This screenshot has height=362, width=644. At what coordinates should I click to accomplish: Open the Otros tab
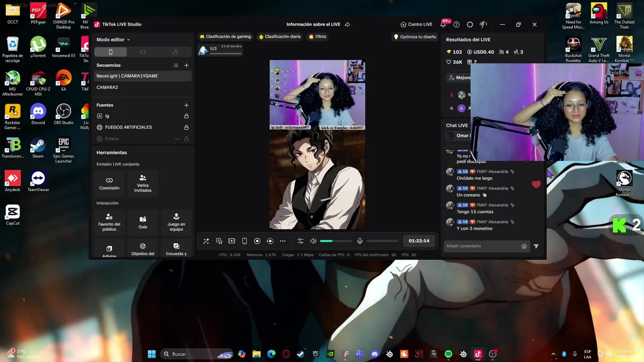[317, 37]
